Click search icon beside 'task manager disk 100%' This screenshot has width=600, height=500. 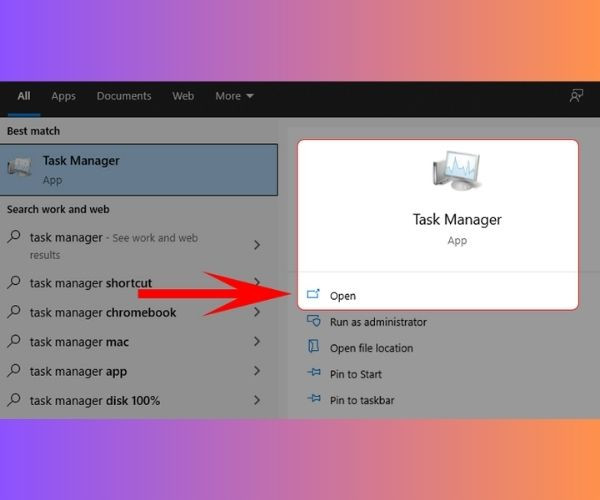13,399
